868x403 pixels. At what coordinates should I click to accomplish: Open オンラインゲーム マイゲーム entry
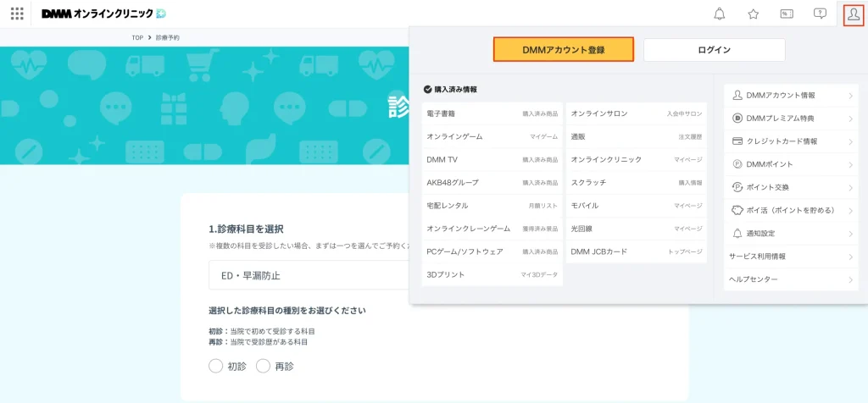click(x=492, y=136)
